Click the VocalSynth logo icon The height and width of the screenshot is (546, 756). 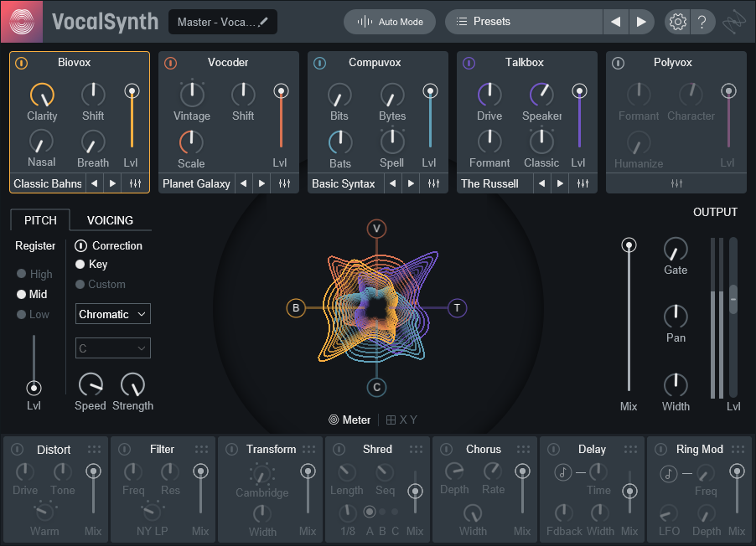pos(22,22)
